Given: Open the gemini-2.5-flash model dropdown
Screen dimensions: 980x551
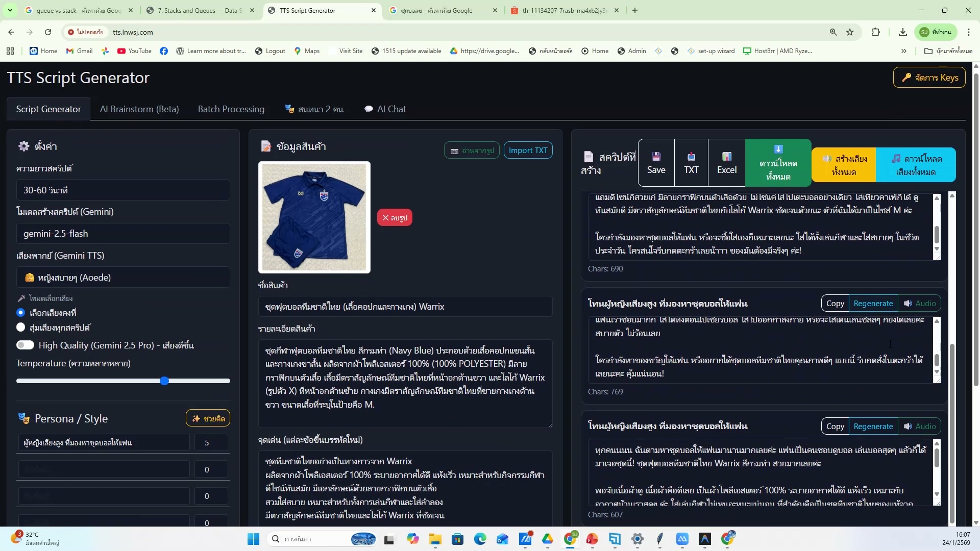Looking at the screenshot, I should pyautogui.click(x=122, y=233).
